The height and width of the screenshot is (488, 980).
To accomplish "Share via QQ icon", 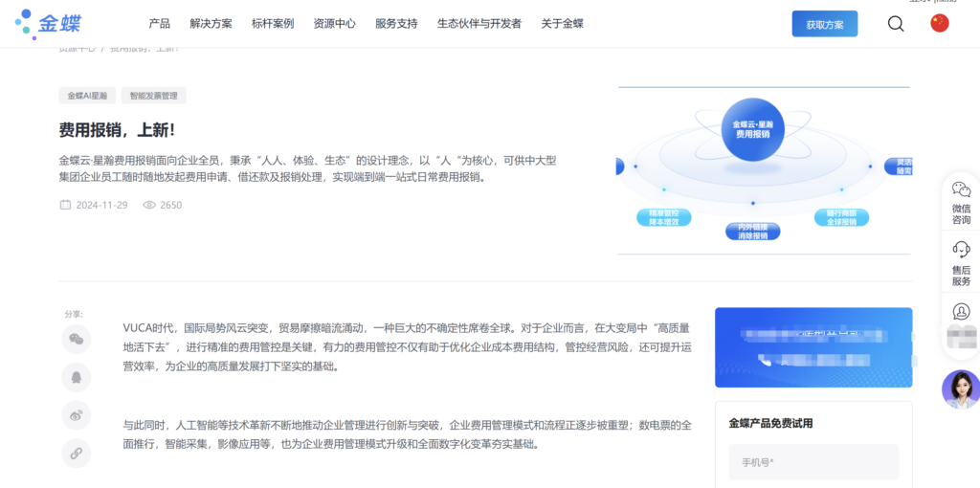I will tap(77, 377).
